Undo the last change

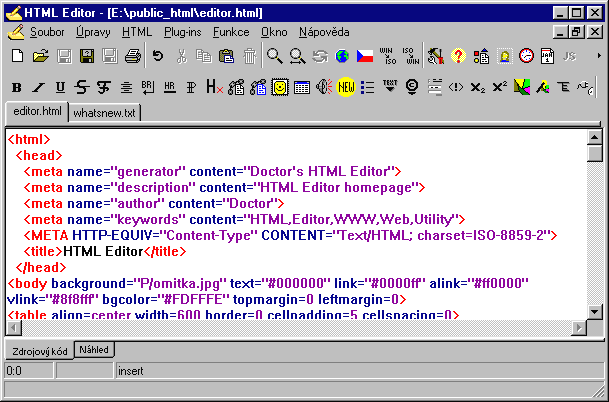coord(158,56)
